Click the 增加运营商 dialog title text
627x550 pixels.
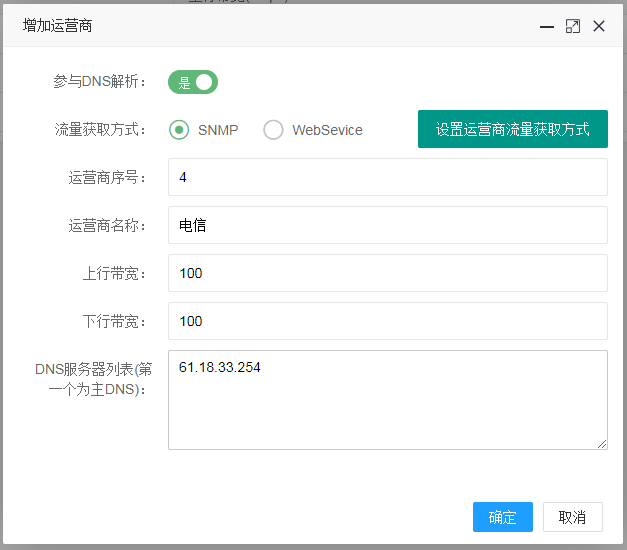[x=59, y=26]
